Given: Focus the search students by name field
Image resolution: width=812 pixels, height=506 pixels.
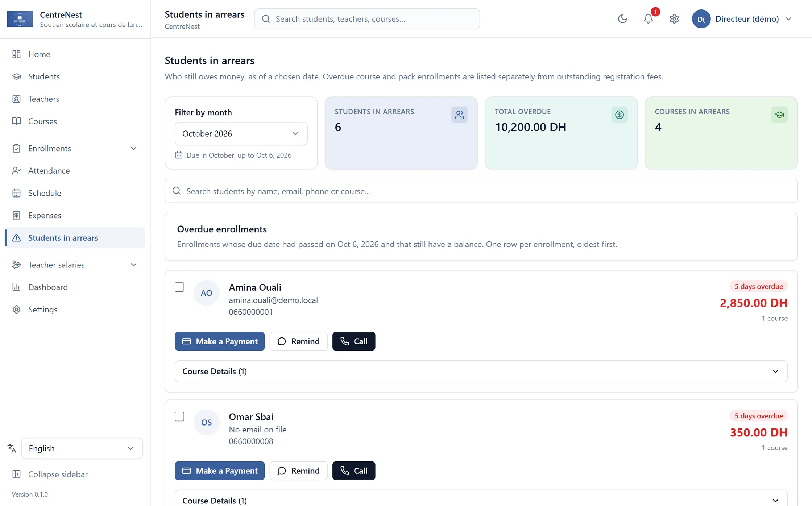Looking at the screenshot, I should [481, 191].
